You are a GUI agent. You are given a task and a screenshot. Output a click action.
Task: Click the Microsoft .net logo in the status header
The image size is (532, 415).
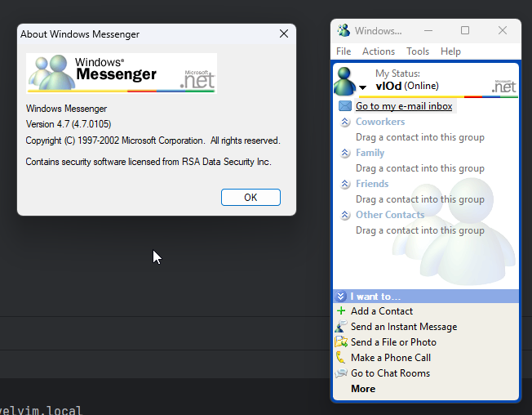[504, 87]
